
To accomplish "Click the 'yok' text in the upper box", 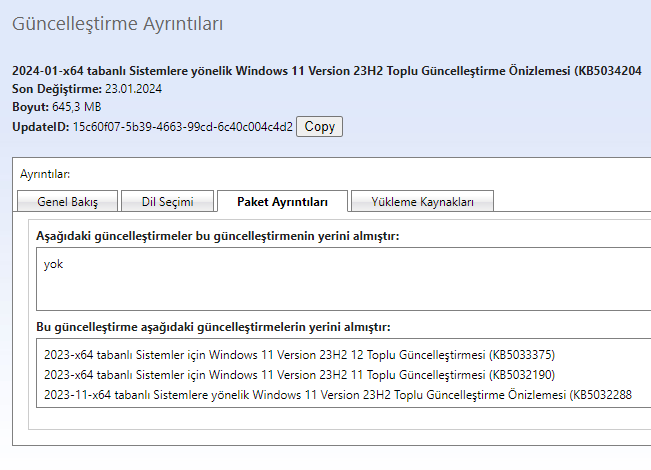I will pos(53,265).
